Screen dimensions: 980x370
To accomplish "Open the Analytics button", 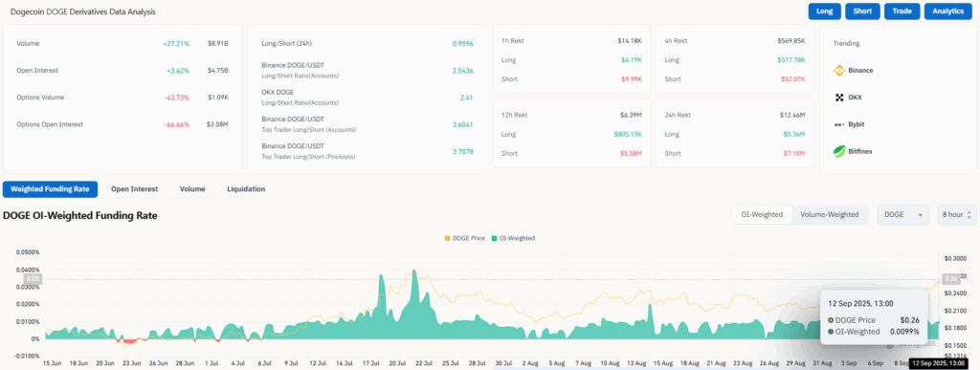I will point(947,11).
